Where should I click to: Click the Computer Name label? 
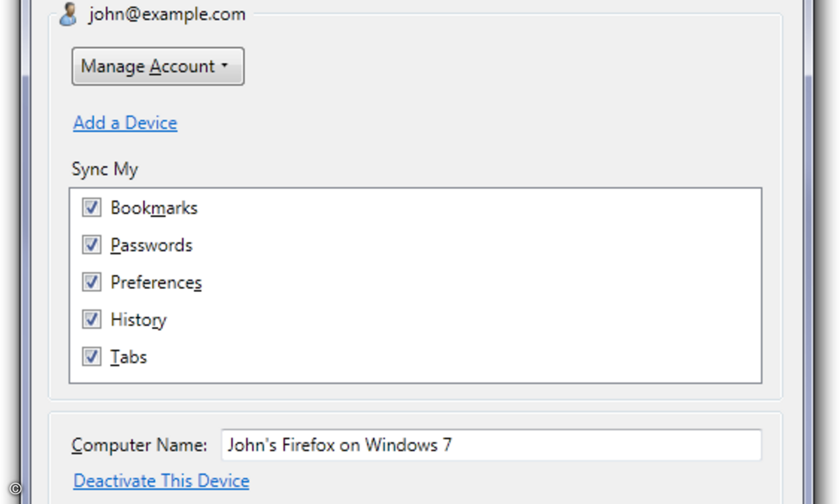tap(139, 445)
